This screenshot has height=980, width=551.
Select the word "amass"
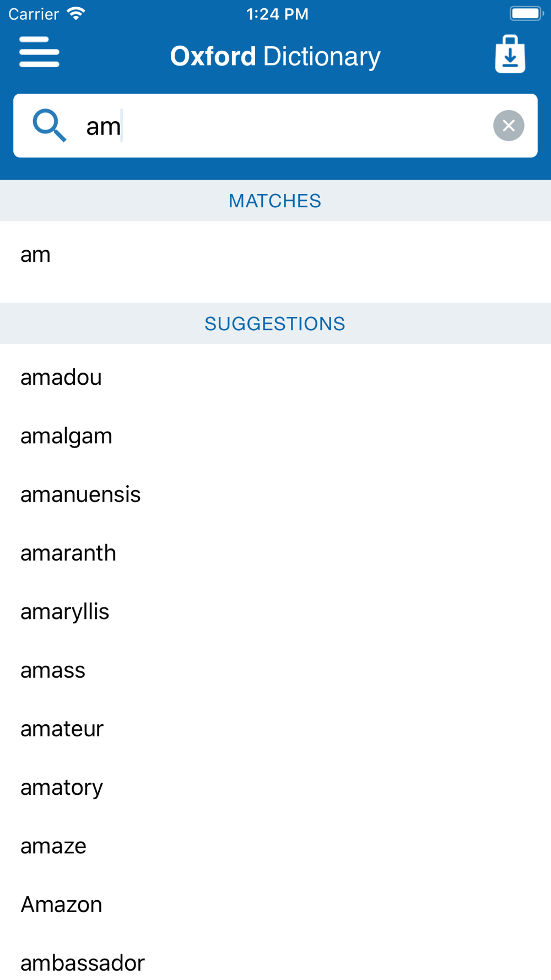click(x=53, y=670)
